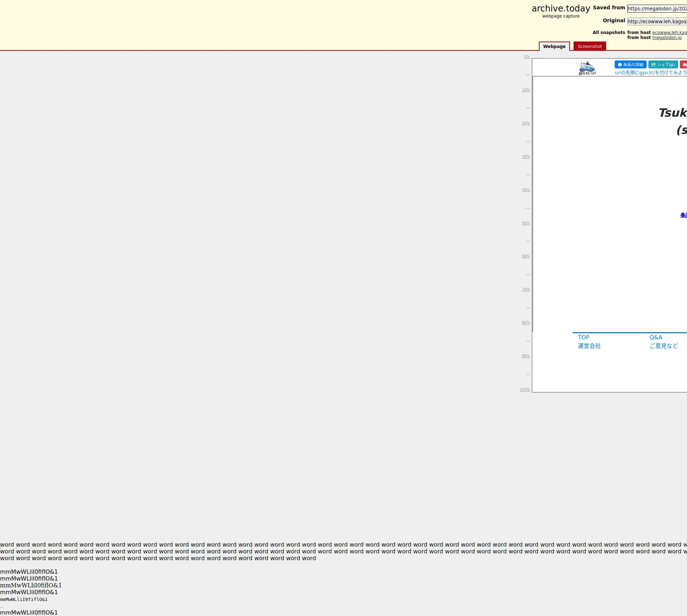
Task: Click the archive.today title link
Action: click(560, 8)
